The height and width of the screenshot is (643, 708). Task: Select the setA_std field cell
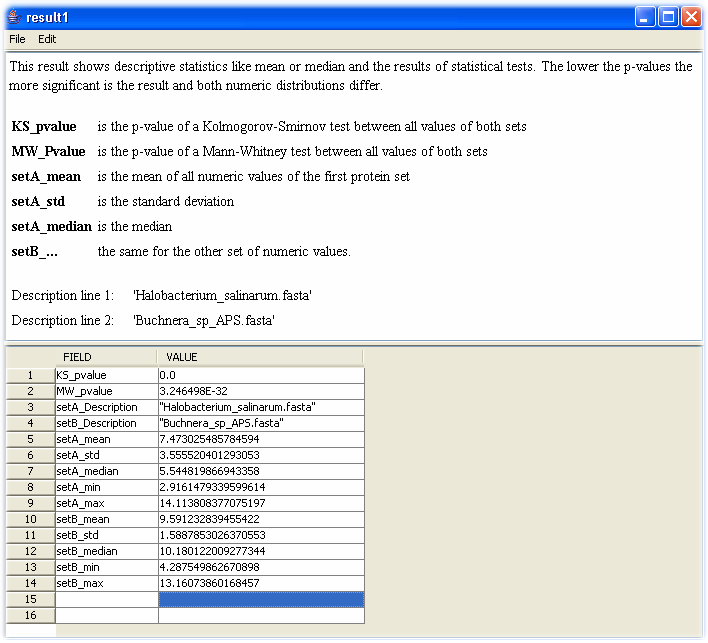(107, 456)
